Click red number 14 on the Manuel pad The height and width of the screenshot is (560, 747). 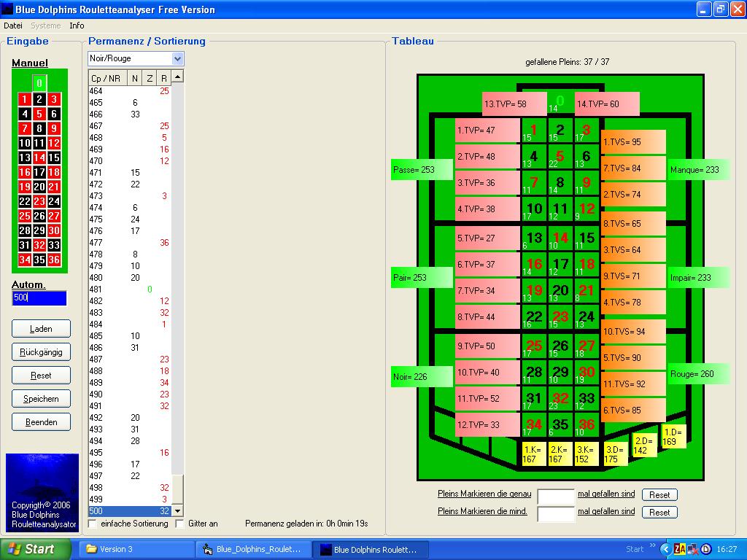pos(39,157)
